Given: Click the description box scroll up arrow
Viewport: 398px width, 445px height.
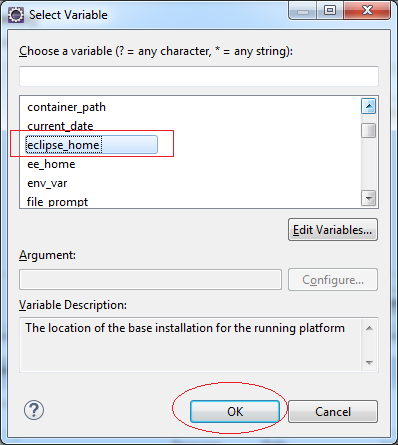Looking at the screenshot, I should tap(369, 328).
